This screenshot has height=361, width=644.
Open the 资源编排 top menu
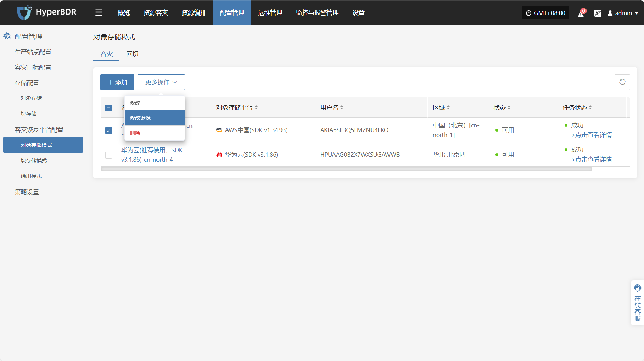click(x=194, y=13)
